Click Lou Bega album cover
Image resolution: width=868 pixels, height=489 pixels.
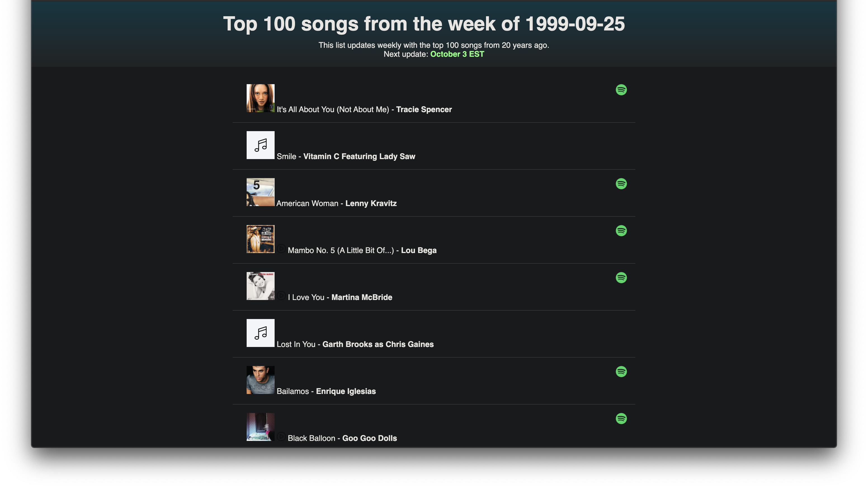tap(260, 239)
